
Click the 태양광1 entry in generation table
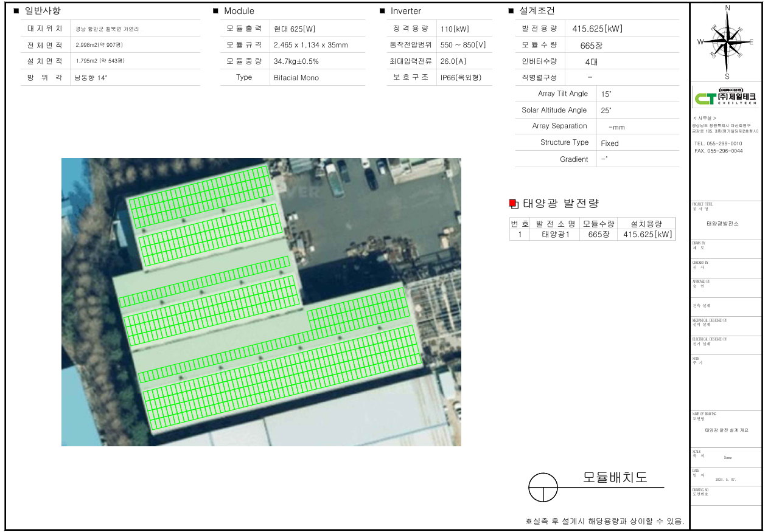555,235
